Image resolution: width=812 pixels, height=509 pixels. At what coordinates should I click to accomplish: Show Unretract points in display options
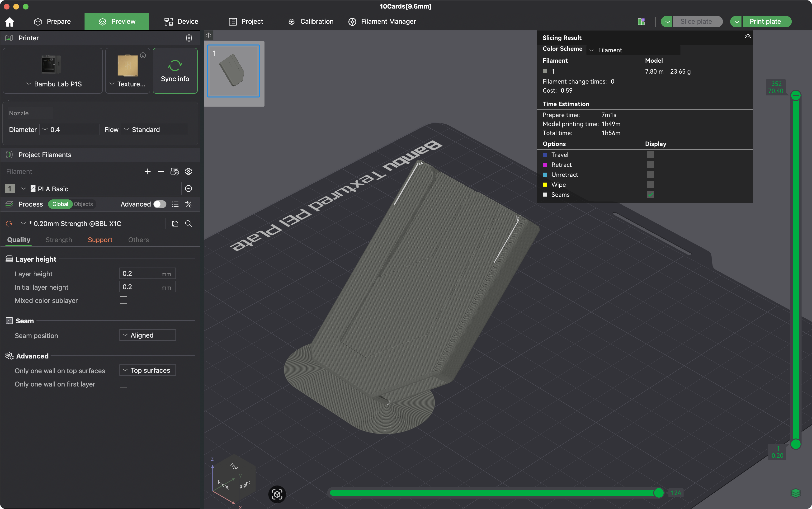pyautogui.click(x=650, y=175)
